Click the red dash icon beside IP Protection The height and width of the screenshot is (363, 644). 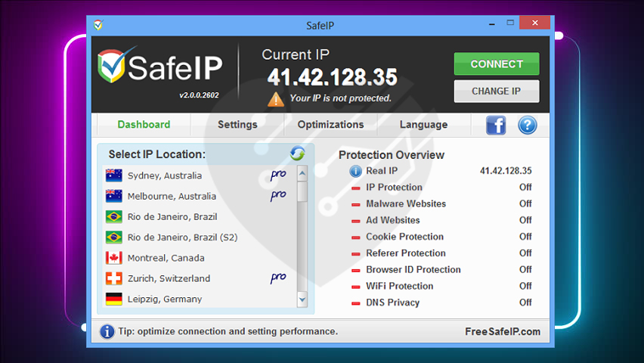pos(356,188)
